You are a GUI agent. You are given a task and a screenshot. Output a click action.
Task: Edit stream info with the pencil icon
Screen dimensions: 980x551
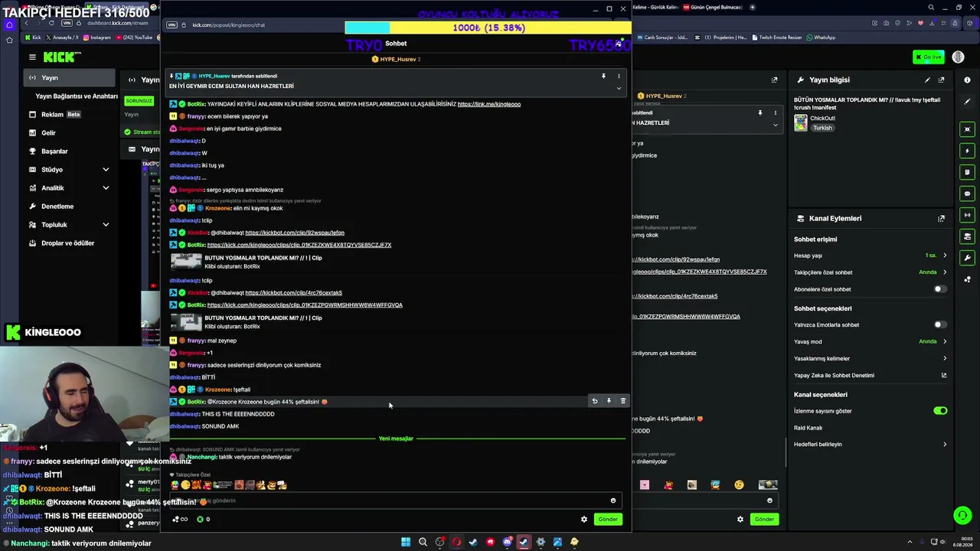tap(927, 80)
